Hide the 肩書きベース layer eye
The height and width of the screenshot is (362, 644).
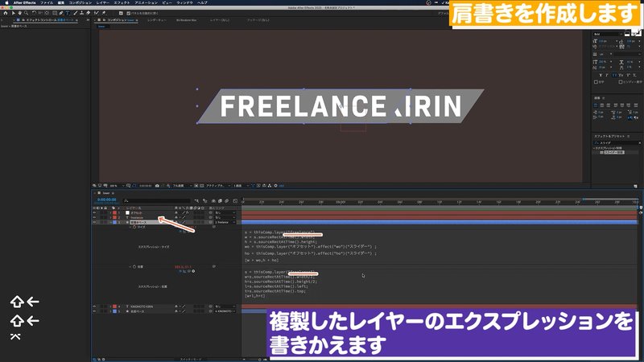click(94, 222)
